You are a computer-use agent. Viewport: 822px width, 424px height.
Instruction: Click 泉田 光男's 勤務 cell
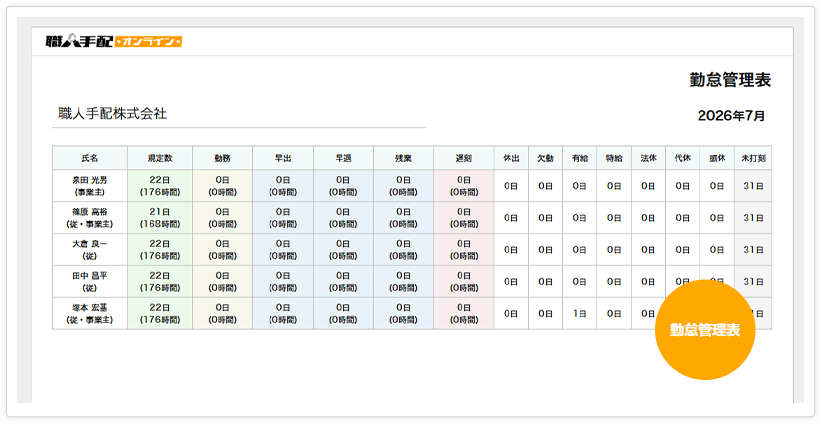pos(222,186)
